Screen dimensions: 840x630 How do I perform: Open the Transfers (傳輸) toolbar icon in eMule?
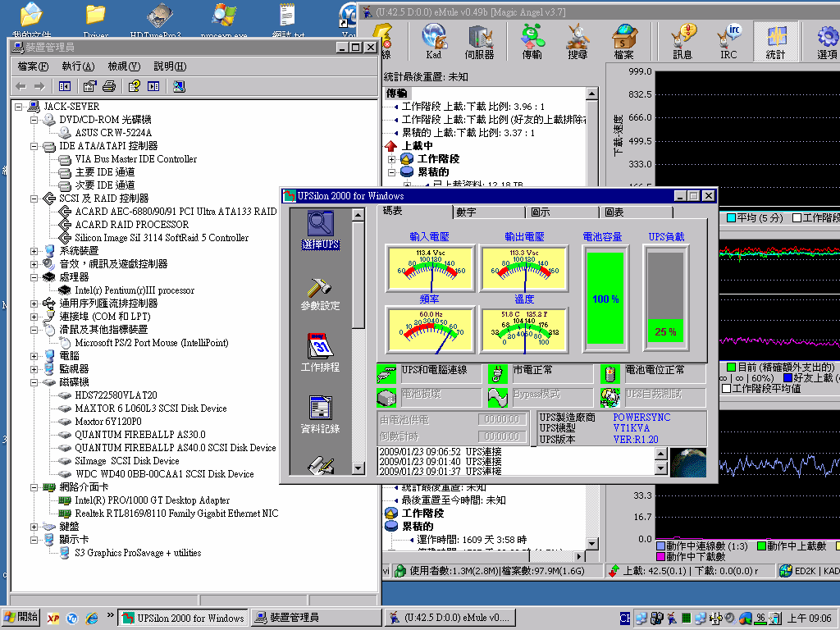532,41
